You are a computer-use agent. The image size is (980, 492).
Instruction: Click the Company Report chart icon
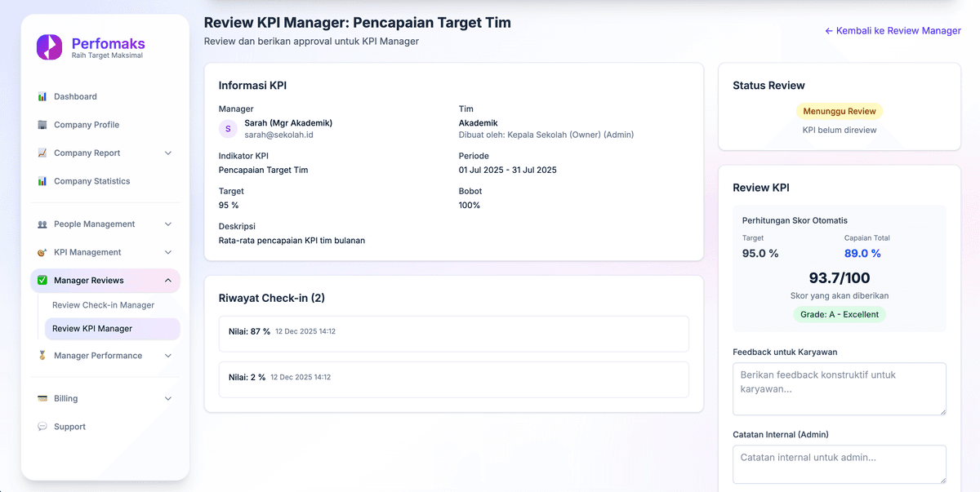pyautogui.click(x=42, y=153)
